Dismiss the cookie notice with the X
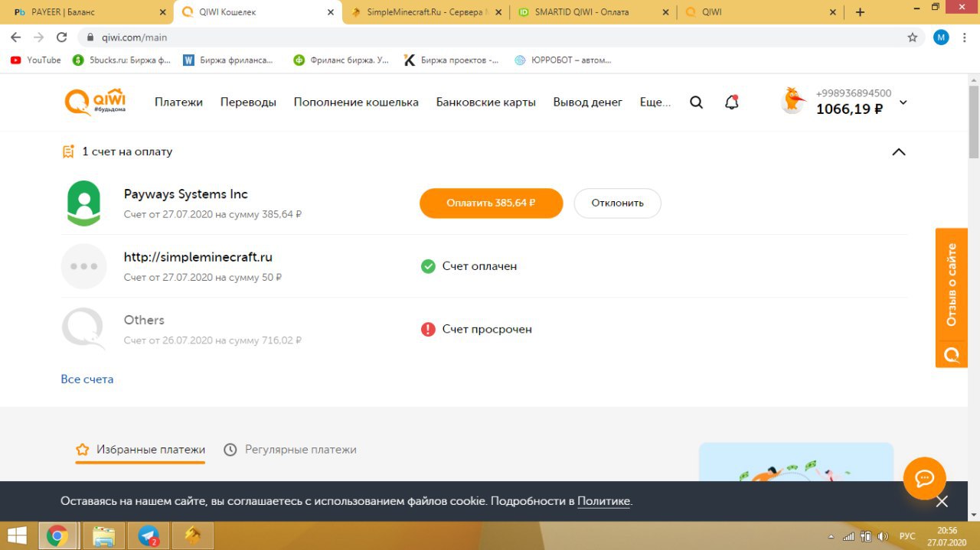Image resolution: width=980 pixels, height=550 pixels. (x=942, y=502)
